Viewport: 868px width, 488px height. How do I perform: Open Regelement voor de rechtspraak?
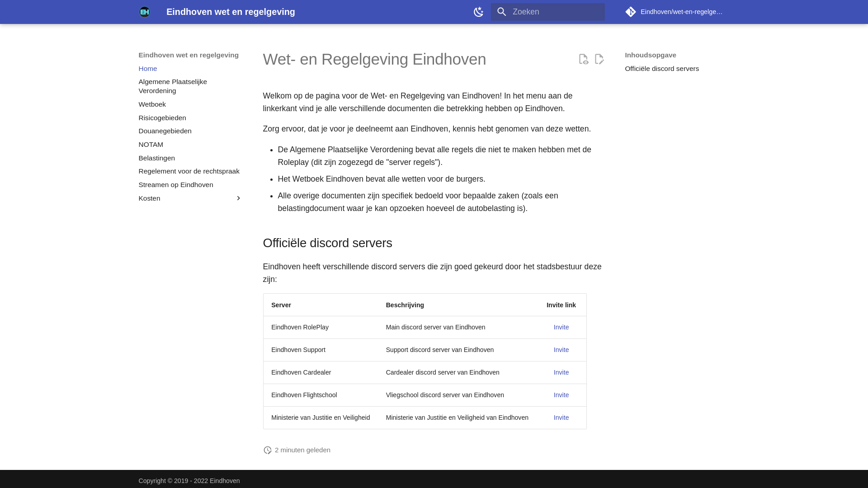click(189, 171)
